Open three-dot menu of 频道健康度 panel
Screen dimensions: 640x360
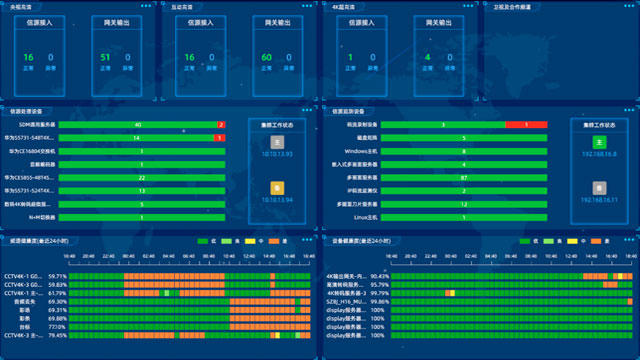(307, 240)
